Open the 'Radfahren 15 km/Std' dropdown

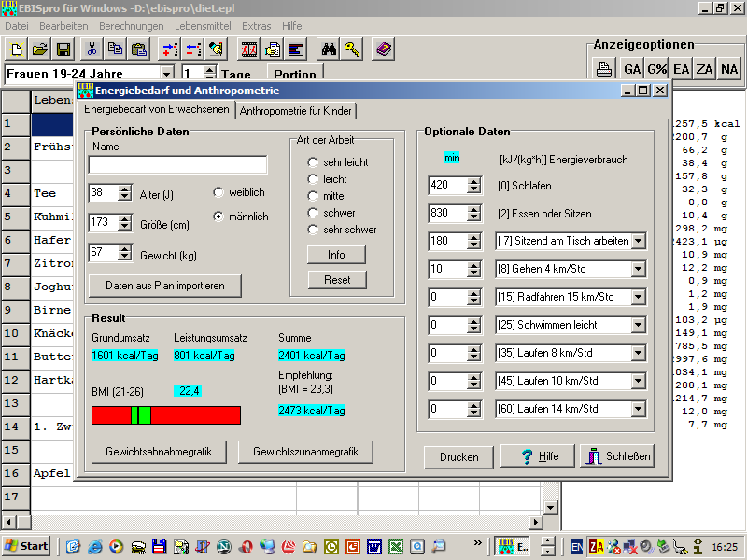click(639, 297)
